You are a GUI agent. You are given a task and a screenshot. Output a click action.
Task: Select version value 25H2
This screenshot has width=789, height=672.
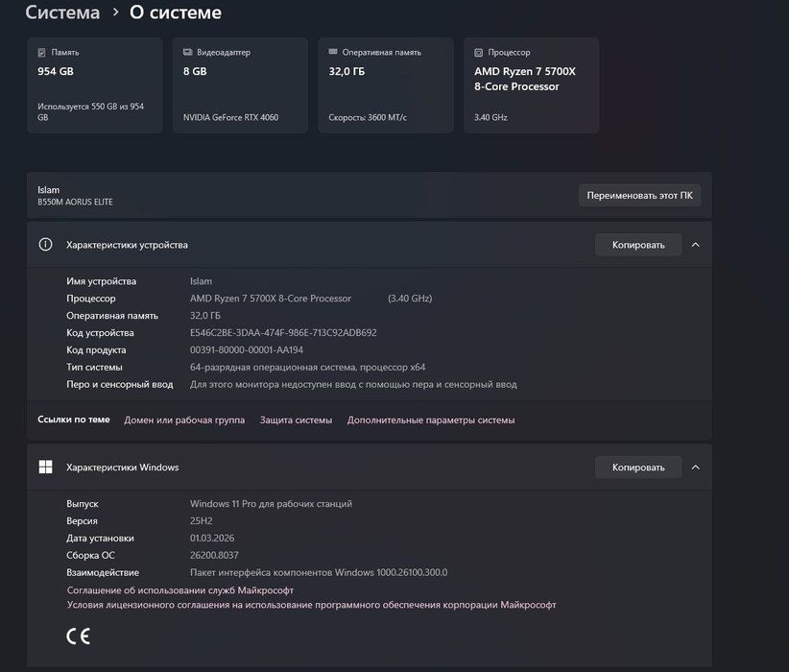coord(202,521)
